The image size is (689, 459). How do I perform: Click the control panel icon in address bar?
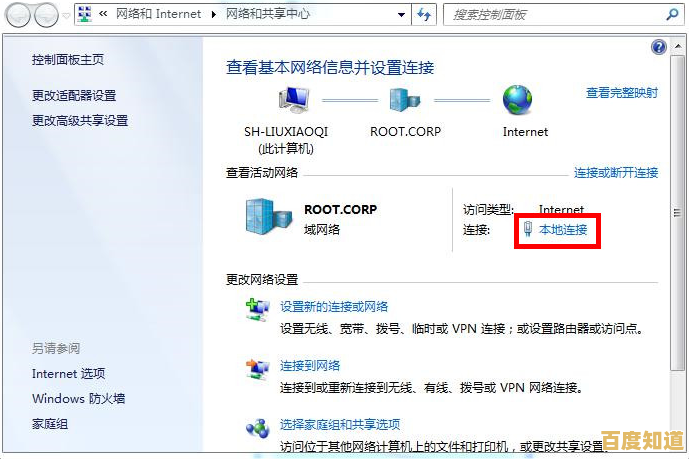[x=85, y=14]
